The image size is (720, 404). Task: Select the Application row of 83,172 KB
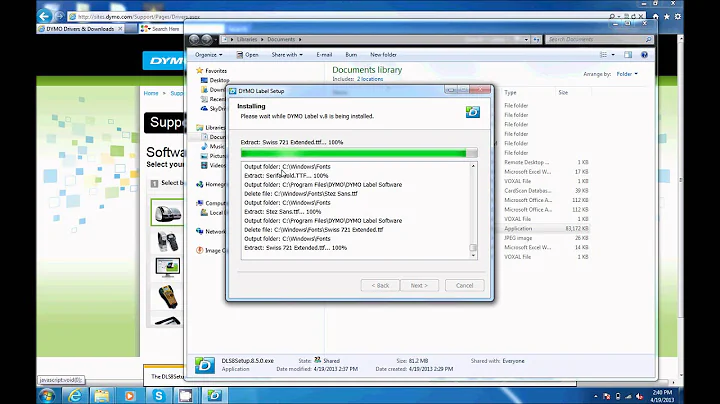pyautogui.click(x=545, y=229)
